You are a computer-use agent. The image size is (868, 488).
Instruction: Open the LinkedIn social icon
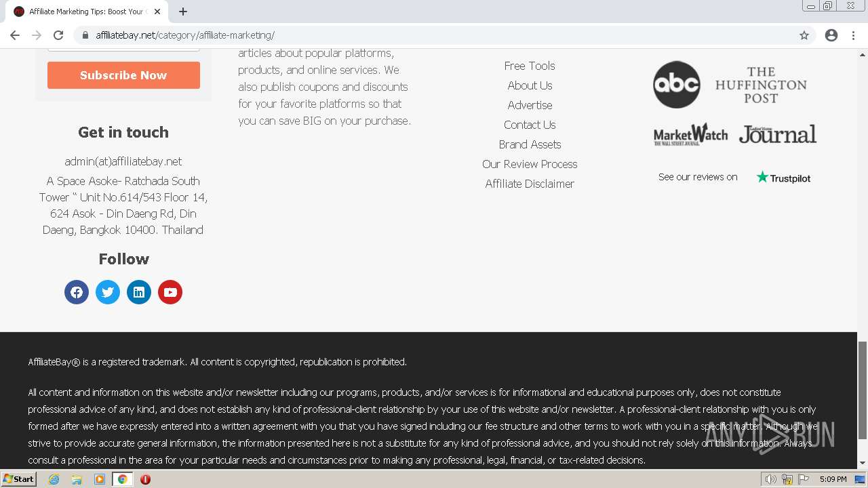139,292
